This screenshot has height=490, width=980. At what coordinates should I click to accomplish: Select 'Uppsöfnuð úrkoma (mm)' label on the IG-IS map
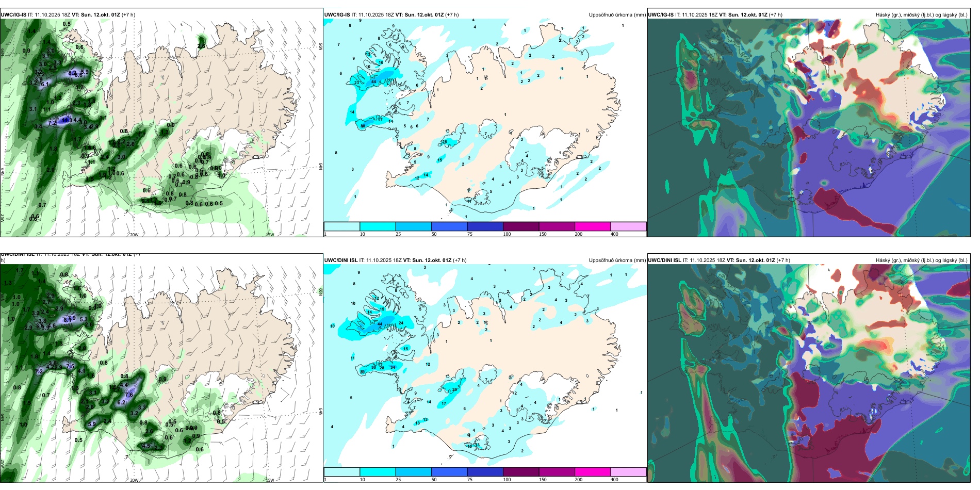[x=617, y=15]
